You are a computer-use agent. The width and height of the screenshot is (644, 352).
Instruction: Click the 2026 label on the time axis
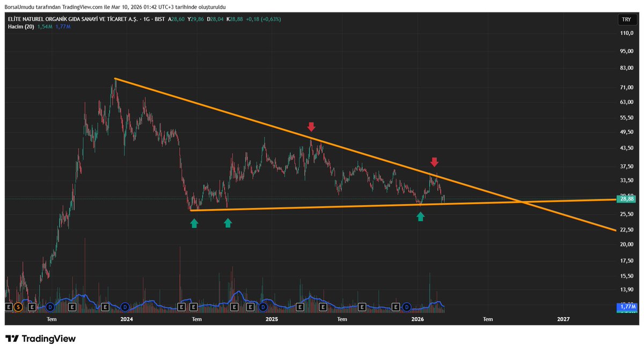pyautogui.click(x=418, y=319)
